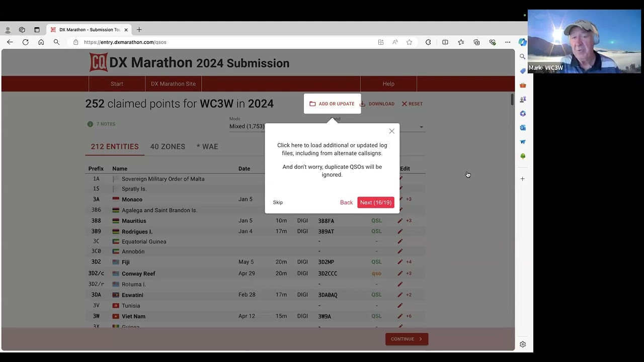Open the Start menu item

117,84
